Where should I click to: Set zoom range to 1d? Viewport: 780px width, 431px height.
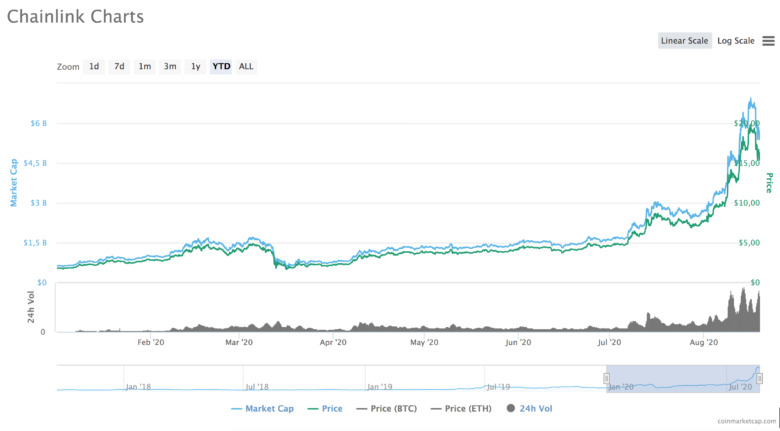[x=94, y=66]
